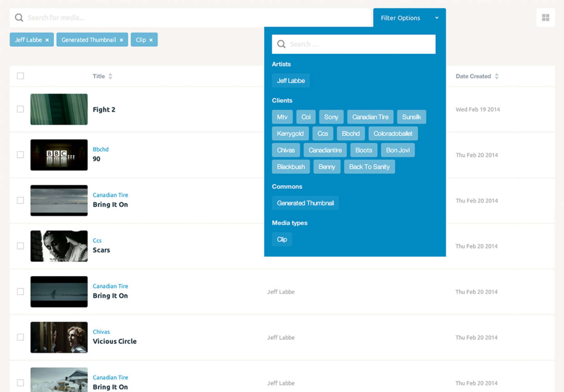Apply the Sunsilk client filter
The image size is (564, 392).
[412, 117]
